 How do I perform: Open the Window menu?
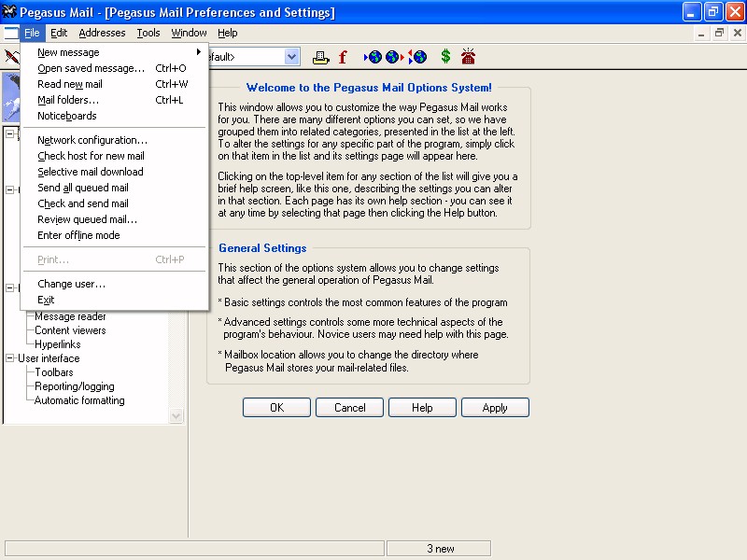[189, 33]
